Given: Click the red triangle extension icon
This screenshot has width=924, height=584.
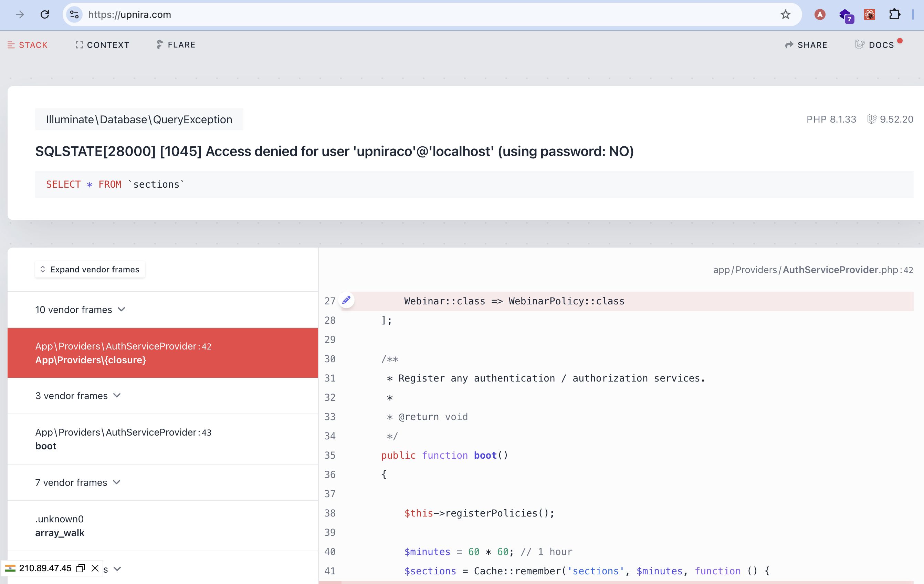Looking at the screenshot, I should pos(820,14).
